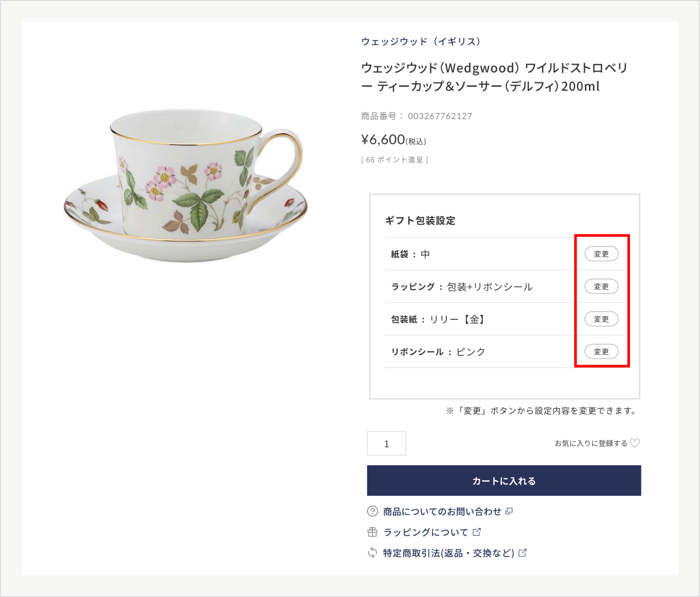Open the ラッピングについて link
The image size is (700, 597).
coord(425,532)
